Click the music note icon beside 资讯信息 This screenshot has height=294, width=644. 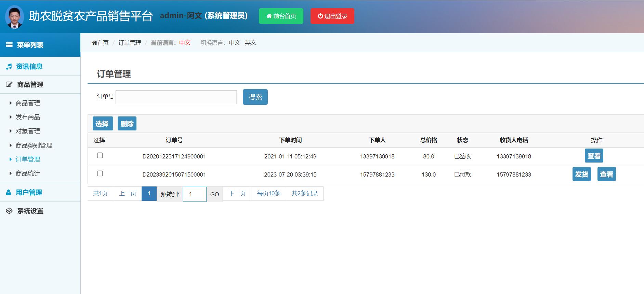click(x=9, y=67)
